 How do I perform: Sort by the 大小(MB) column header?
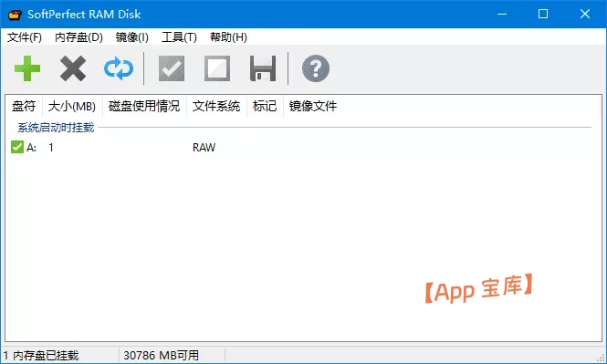[72, 106]
